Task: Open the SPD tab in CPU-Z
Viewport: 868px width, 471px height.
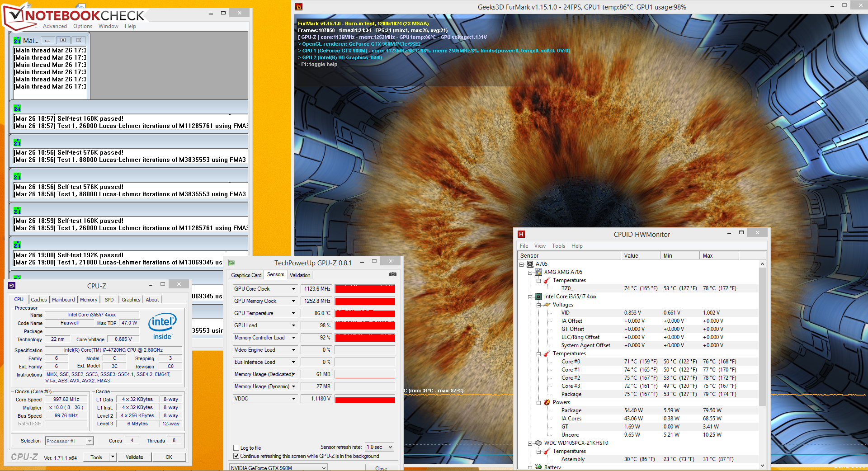Action: click(x=109, y=300)
